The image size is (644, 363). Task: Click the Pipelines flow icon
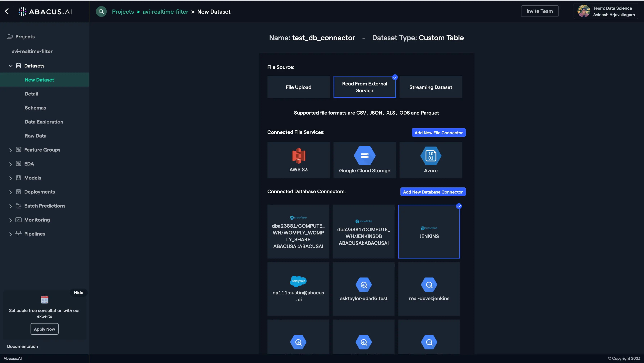19,234
